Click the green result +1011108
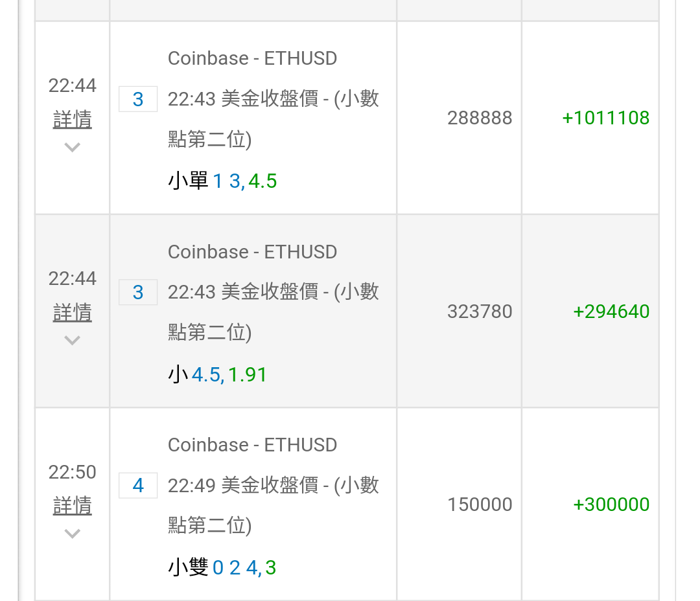Image resolution: width=700 pixels, height=601 pixels. point(605,119)
